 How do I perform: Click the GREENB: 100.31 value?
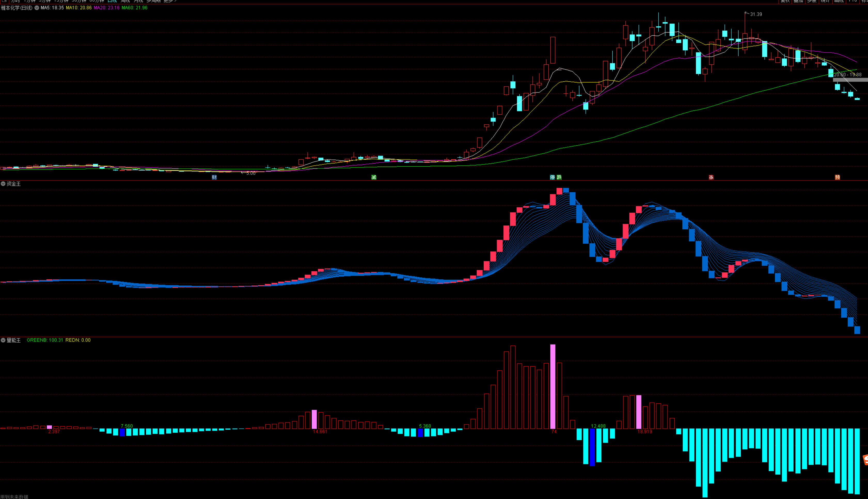click(x=45, y=340)
